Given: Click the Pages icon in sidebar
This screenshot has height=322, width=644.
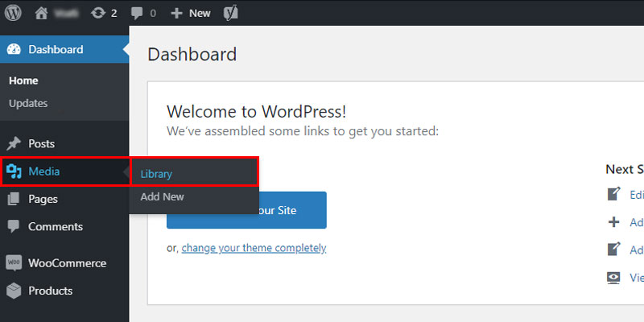Looking at the screenshot, I should coord(14,199).
